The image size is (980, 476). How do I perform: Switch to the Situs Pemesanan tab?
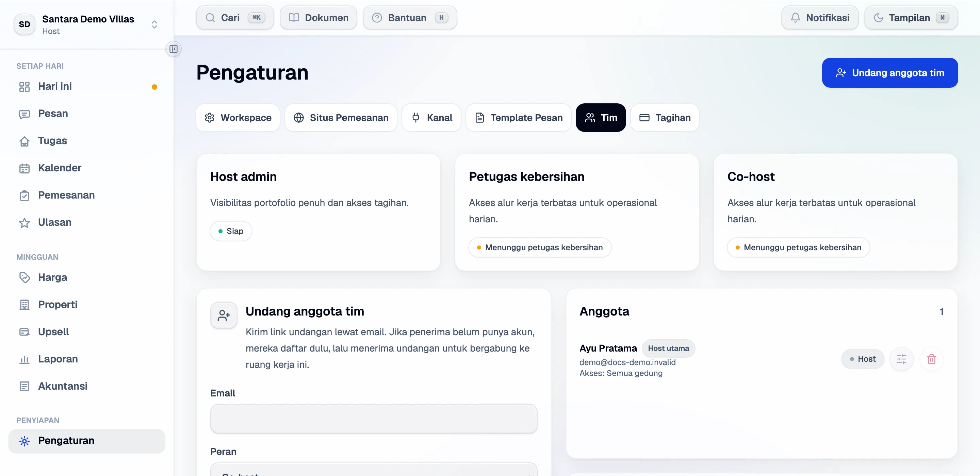pyautogui.click(x=341, y=118)
